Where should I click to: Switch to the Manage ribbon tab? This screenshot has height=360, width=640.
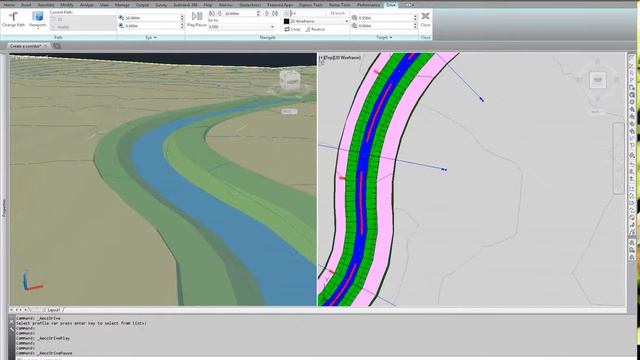122,5
